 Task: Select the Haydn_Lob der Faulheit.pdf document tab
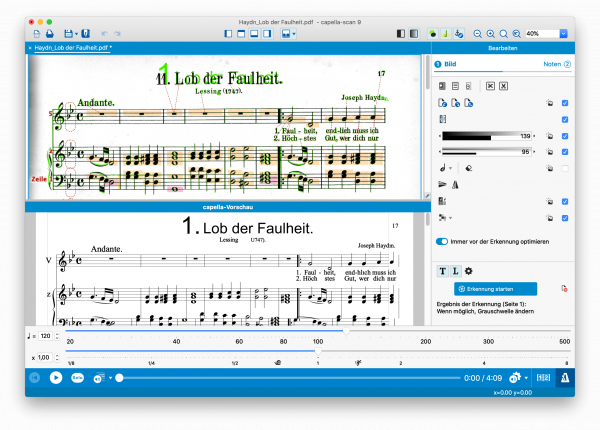click(x=72, y=47)
